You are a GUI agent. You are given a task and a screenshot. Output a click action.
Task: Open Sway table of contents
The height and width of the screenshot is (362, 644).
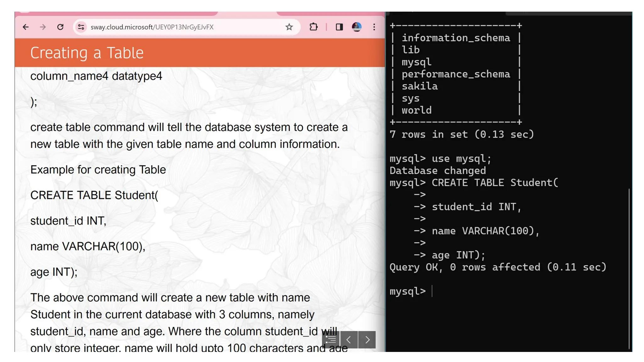[x=331, y=339]
